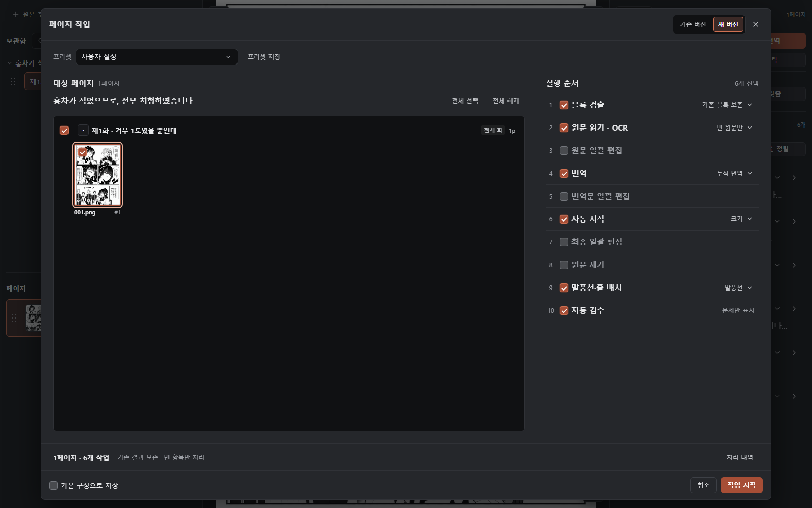Enable 최종 일괄 편집 step
This screenshot has width=812, height=508.
point(564,242)
